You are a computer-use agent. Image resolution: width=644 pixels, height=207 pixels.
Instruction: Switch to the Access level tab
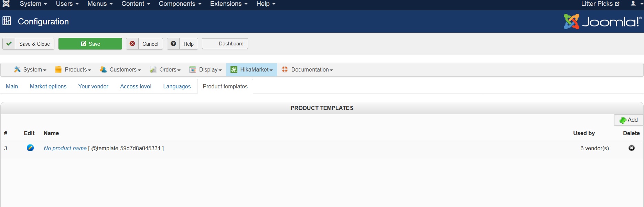pos(136,86)
